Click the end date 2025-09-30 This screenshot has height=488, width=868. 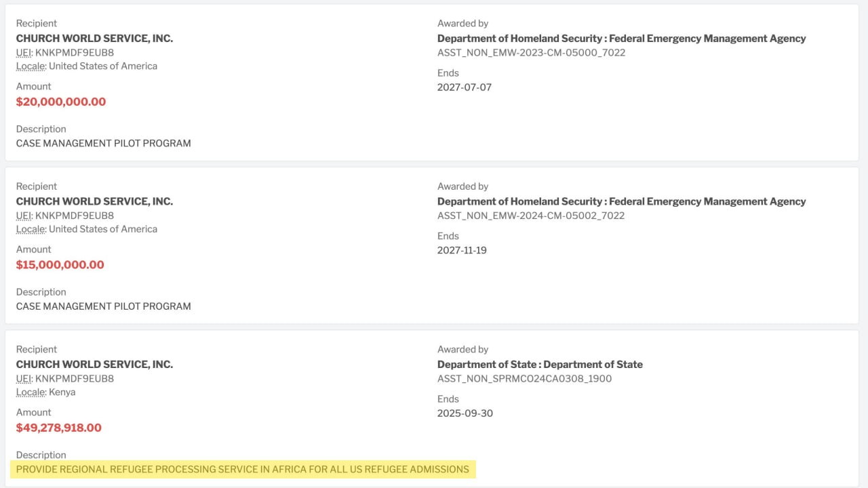click(x=465, y=413)
